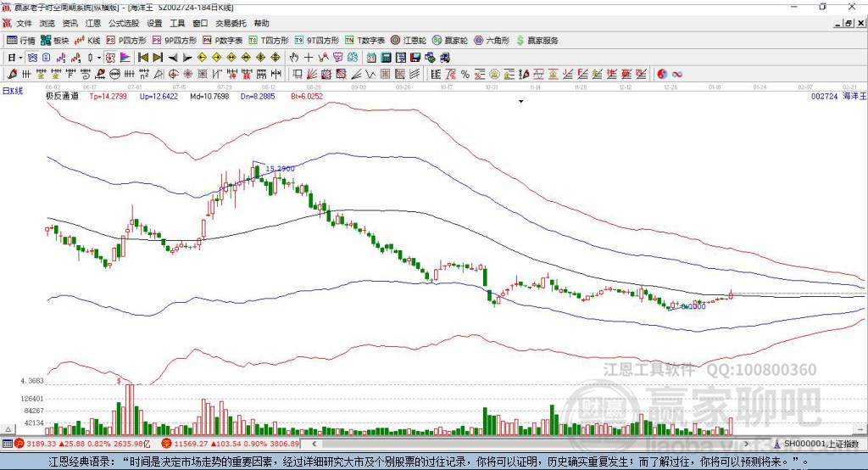Screen dimensions: 868x470
Task: Select the circular target crosshair tool
Action: pyautogui.click(x=173, y=75)
